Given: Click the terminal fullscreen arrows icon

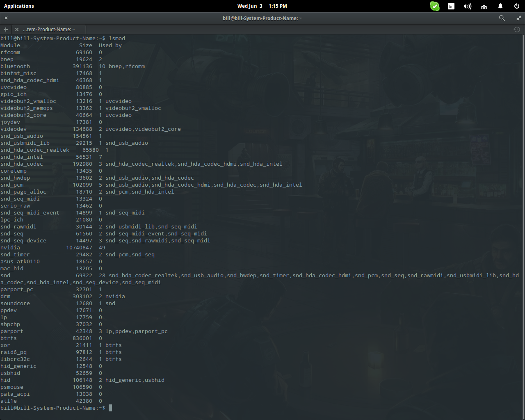Looking at the screenshot, I should coord(519,18).
